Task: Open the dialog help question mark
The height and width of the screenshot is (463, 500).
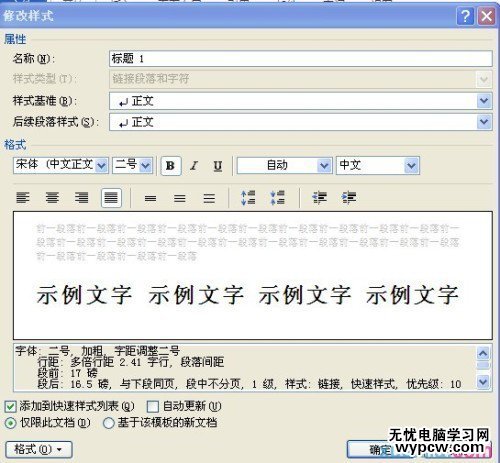Action: click(465, 16)
